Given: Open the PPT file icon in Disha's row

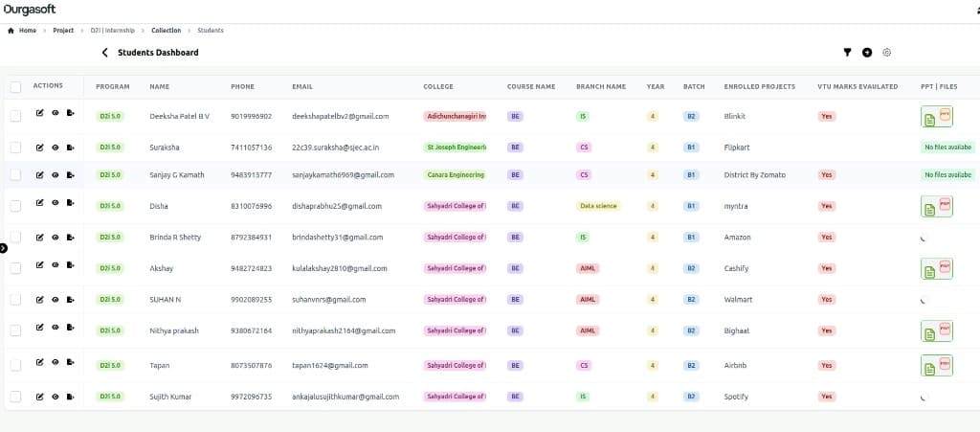Looking at the screenshot, I should click(945, 204).
